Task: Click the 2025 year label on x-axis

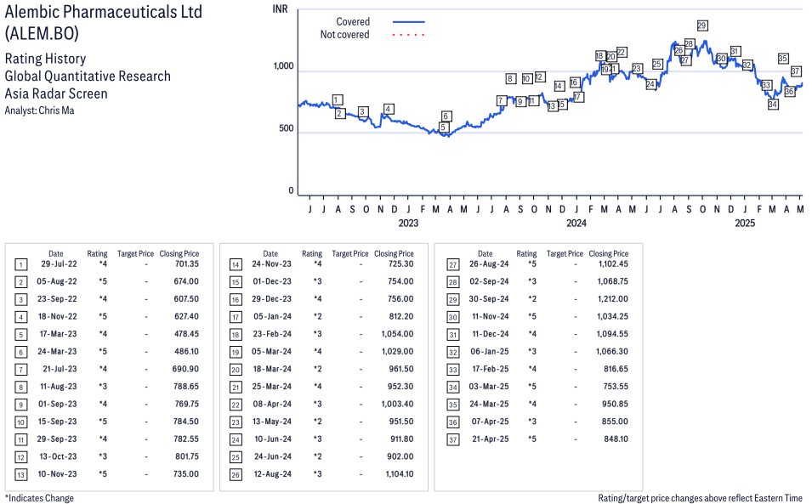Action: (x=745, y=223)
